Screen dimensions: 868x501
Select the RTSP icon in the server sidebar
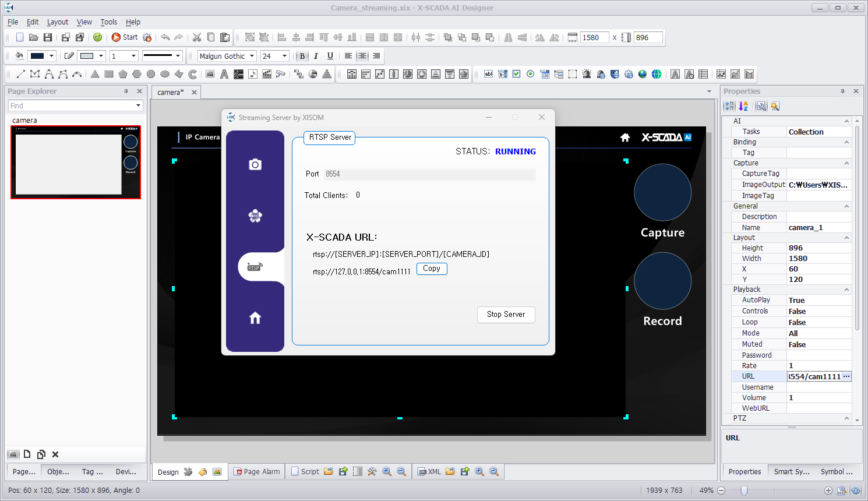[255, 267]
